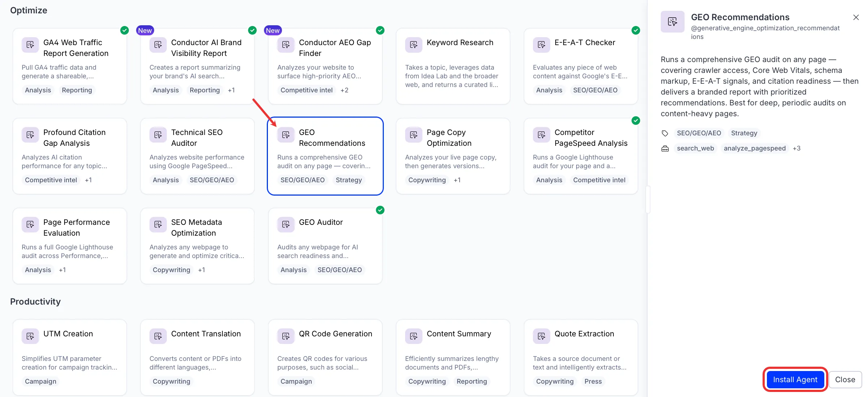Click the Conductor AEO Gap Finder agent icon
868x397 pixels.
(x=286, y=45)
